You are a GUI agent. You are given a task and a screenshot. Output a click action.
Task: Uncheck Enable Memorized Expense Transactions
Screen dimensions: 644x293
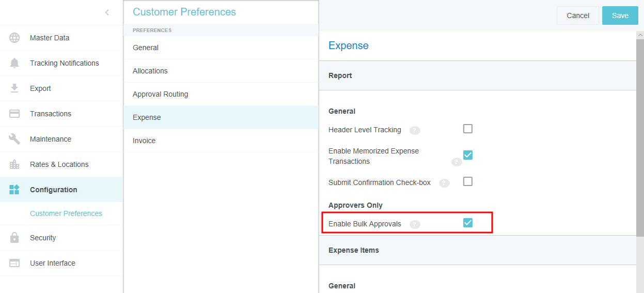point(468,155)
